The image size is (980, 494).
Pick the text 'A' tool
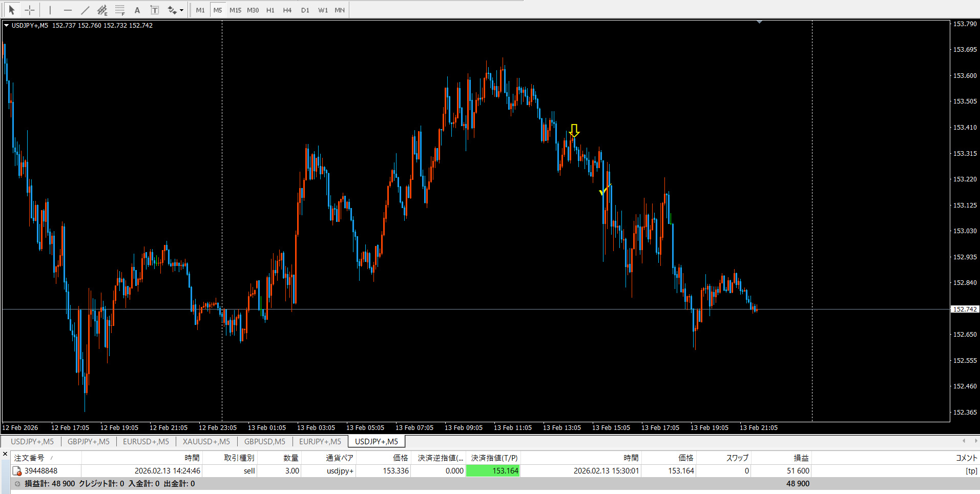point(137,10)
